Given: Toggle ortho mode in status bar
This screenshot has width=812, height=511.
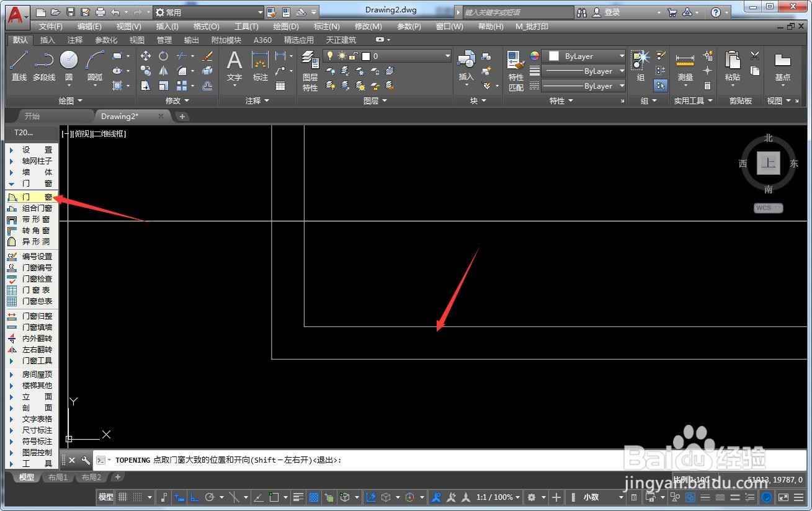Looking at the screenshot, I should click(194, 497).
